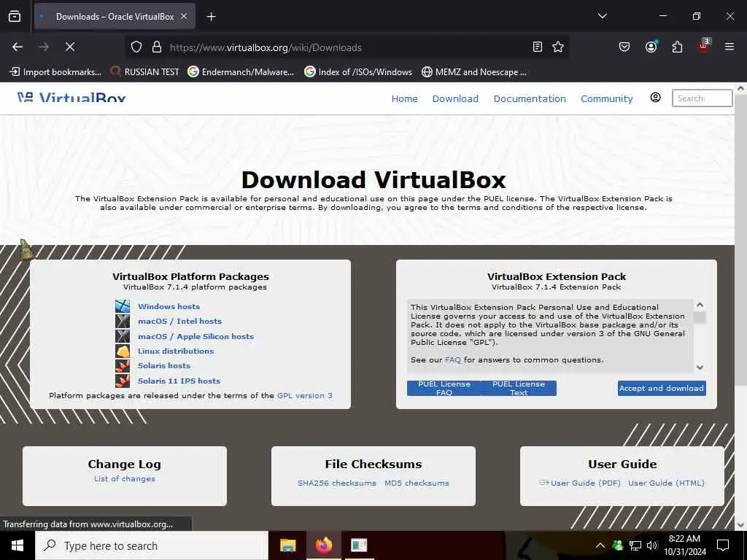Open the FAQ link in license text
The image size is (747, 560).
click(452, 360)
